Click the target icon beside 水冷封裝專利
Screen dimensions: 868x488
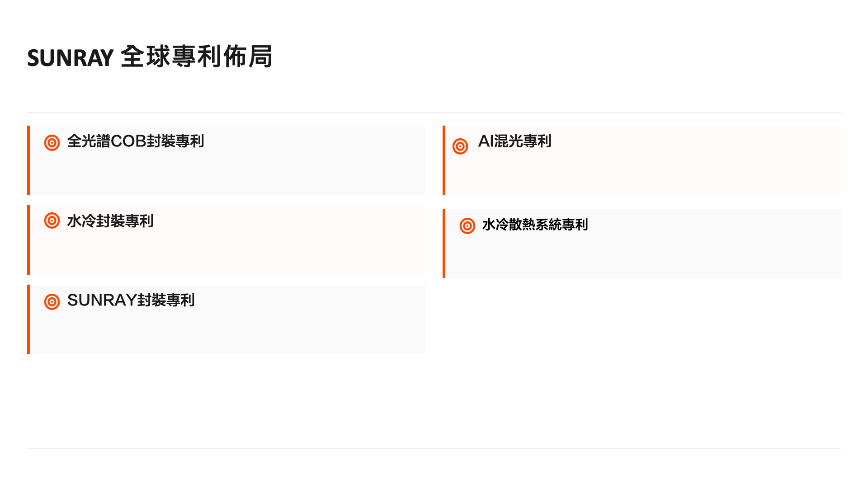click(52, 221)
